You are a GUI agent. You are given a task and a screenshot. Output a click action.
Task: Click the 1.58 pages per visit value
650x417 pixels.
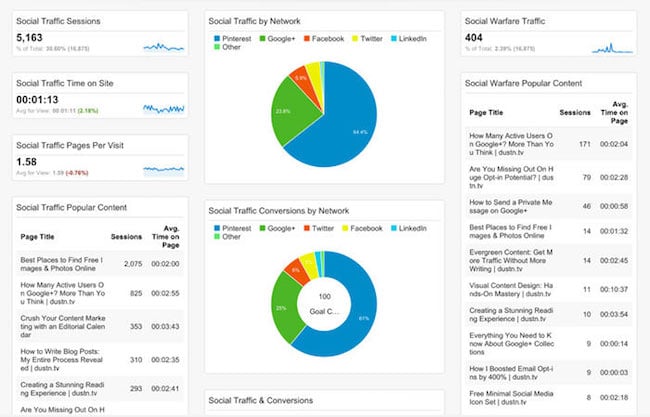point(26,162)
